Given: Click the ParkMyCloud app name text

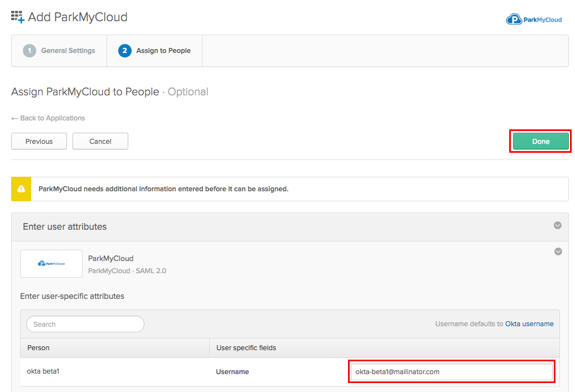Looking at the screenshot, I should 111,259.
